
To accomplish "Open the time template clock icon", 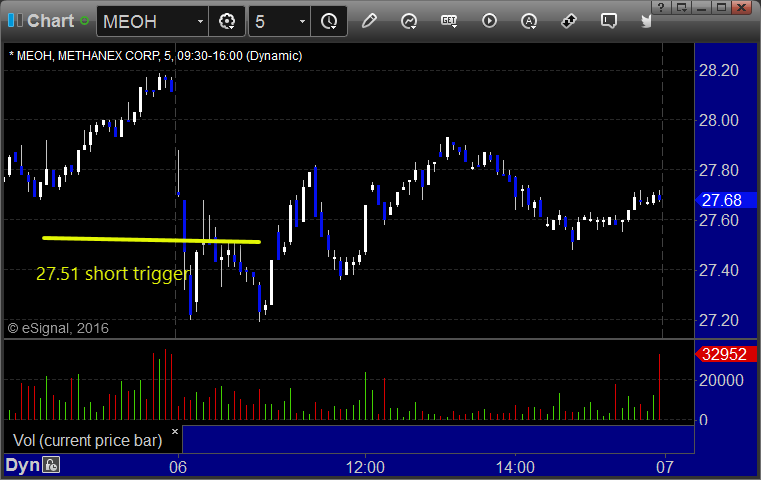I will pos(329,21).
